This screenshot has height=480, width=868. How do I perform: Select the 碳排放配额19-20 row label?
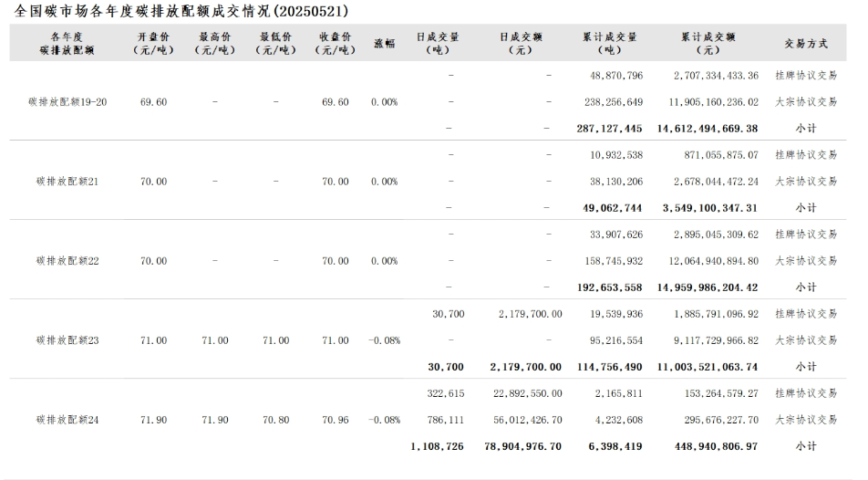tap(67, 102)
